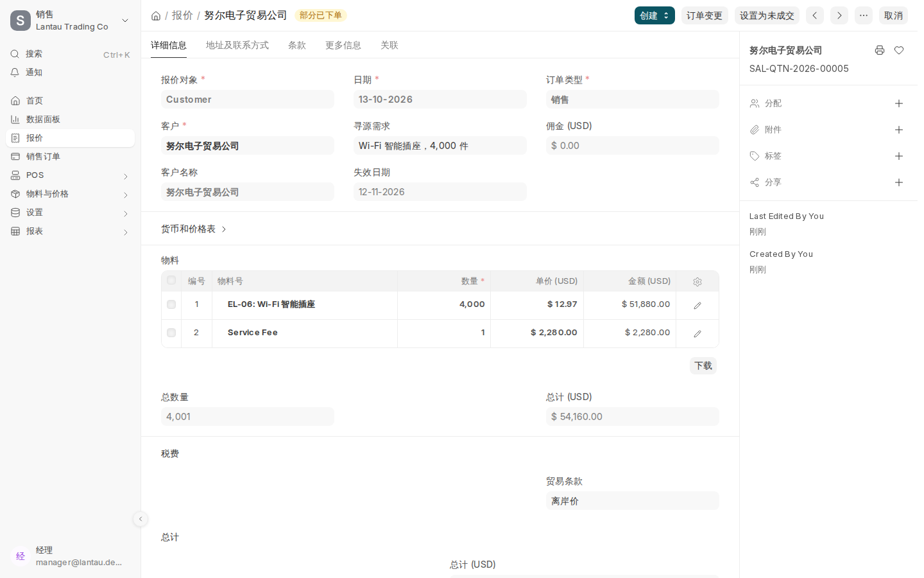
Task: Click the 订单变更 button
Action: pyautogui.click(x=705, y=15)
